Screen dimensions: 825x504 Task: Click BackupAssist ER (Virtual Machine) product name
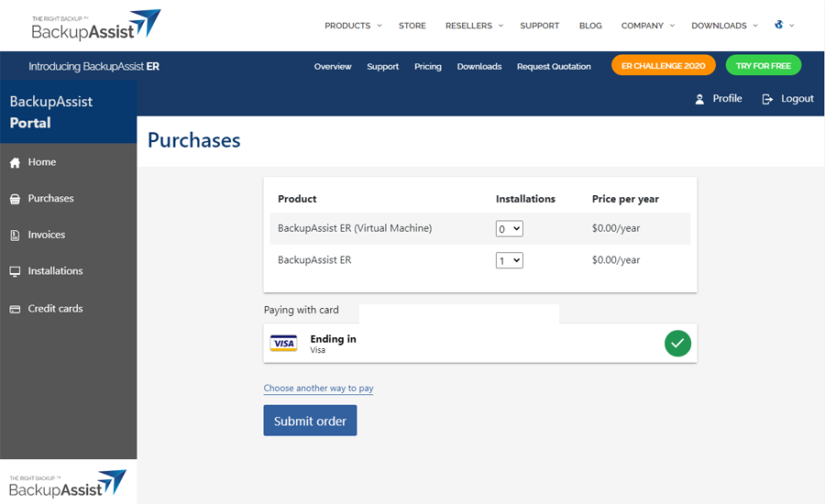point(355,228)
